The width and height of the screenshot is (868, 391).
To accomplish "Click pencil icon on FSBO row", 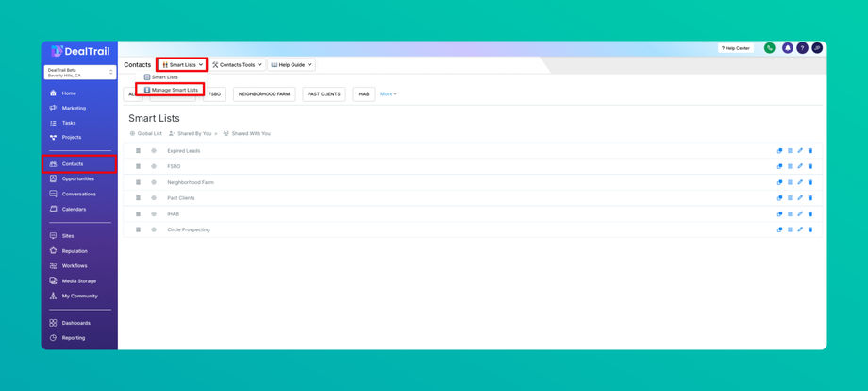I will point(800,166).
